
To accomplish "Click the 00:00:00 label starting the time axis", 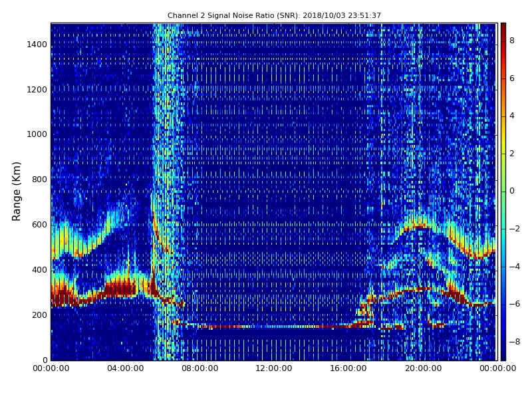I will pyautogui.click(x=51, y=368).
